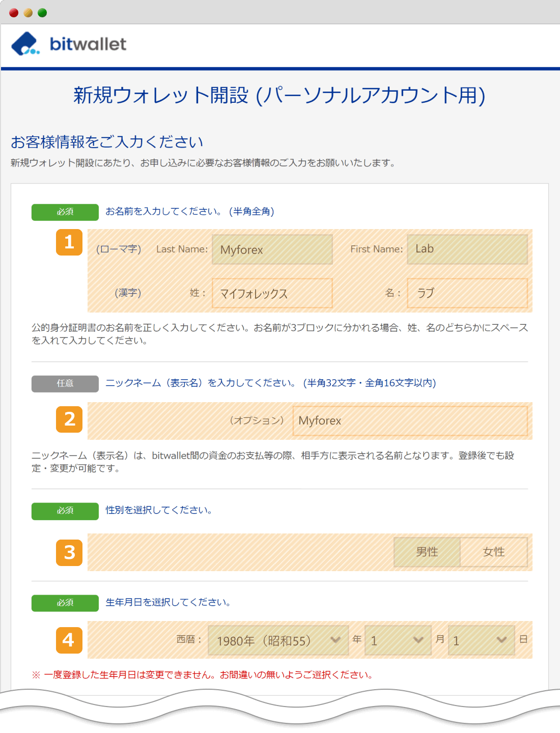The width and height of the screenshot is (560, 733).
Task: Click the bitwallet brand name text
Action: click(x=88, y=44)
